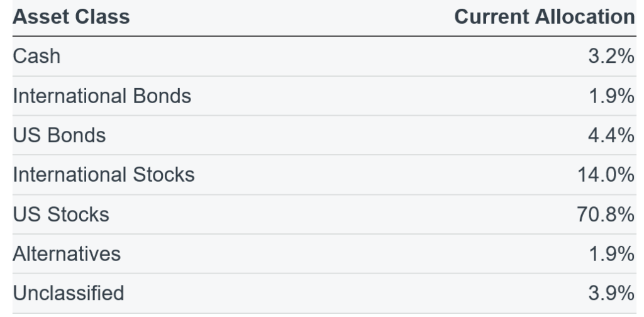Click the 4.4% US Bonds value

[611, 135]
